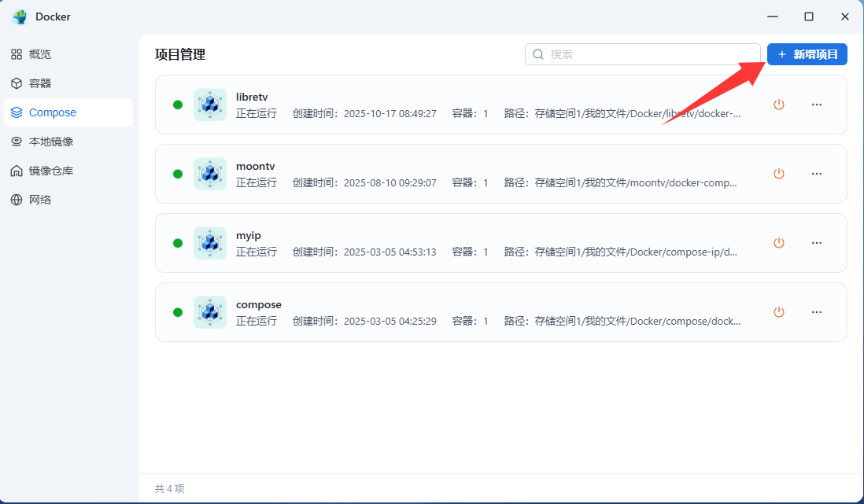Click the search magnifier icon
864x504 pixels.
[x=538, y=54]
